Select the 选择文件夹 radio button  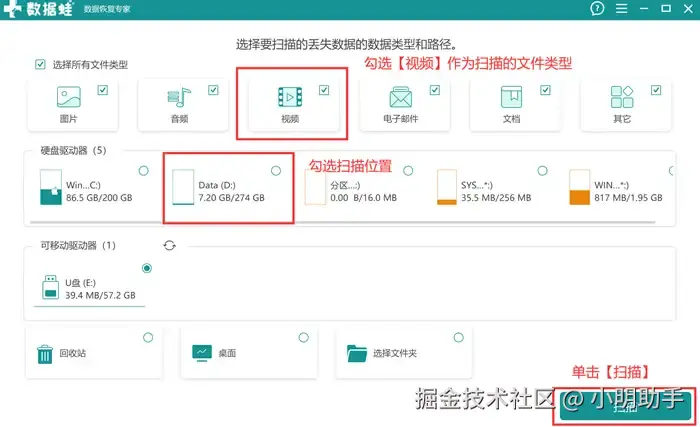[x=458, y=337]
